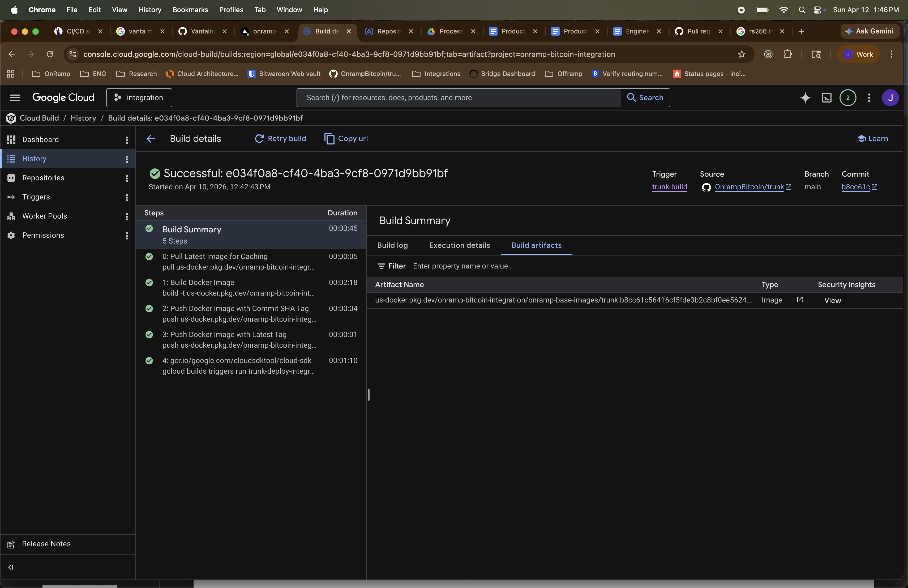The height and width of the screenshot is (588, 908).
Task: Open the console's vertical dots settings menu
Action: (869, 98)
